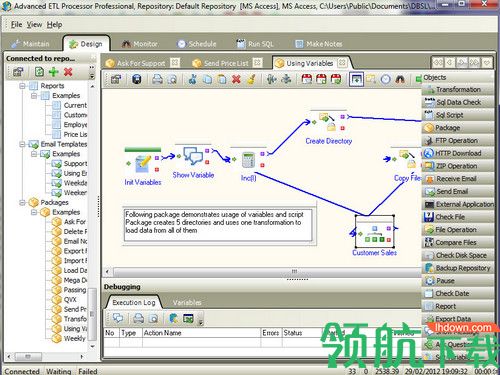Select QVX package in tree
500x375 pixels.
(x=70, y=299)
